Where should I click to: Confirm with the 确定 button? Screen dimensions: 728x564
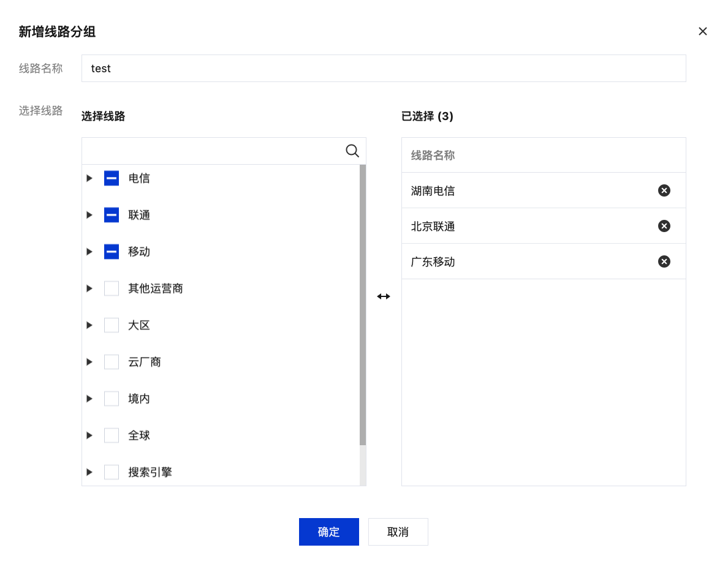[x=329, y=532]
